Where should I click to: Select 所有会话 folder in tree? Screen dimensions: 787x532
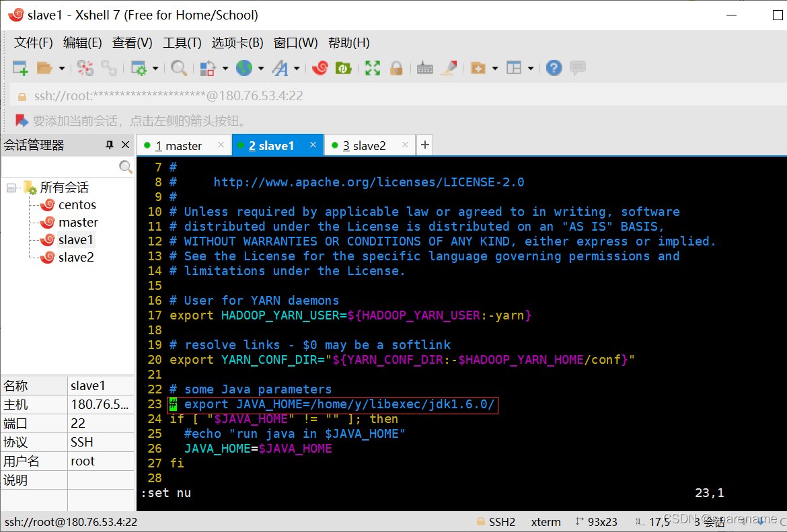(65, 188)
